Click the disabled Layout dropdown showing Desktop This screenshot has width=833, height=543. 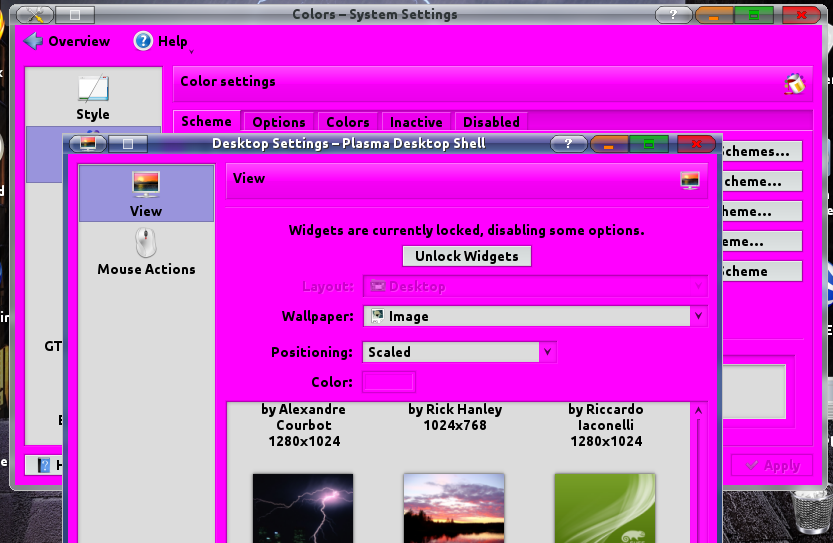pyautogui.click(x=535, y=286)
